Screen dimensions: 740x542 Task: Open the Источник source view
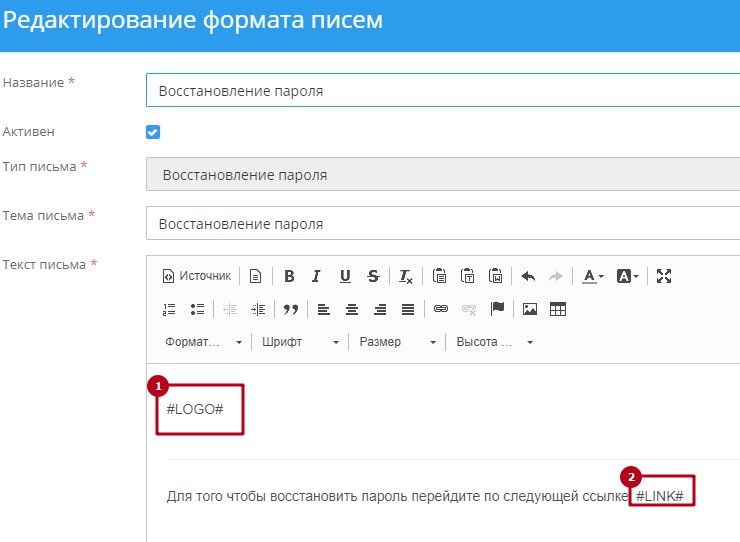pyautogui.click(x=197, y=276)
